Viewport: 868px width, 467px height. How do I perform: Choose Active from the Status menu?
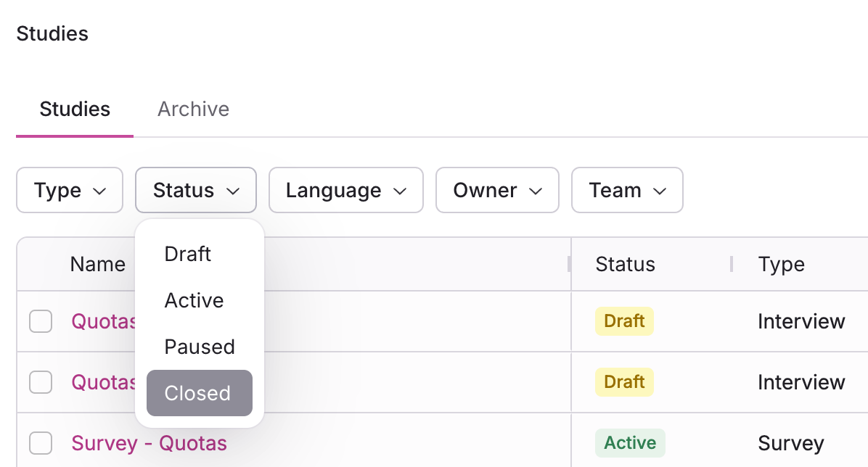(194, 300)
